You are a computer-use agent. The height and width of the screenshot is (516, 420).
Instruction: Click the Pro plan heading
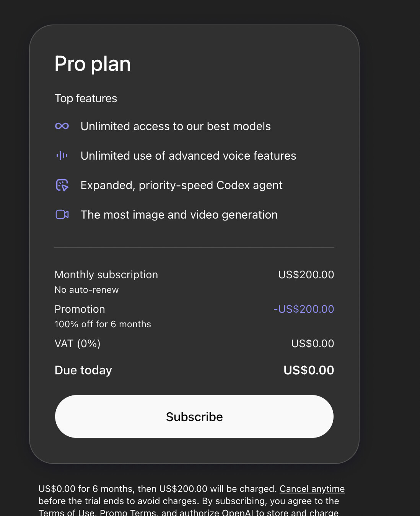pyautogui.click(x=93, y=64)
